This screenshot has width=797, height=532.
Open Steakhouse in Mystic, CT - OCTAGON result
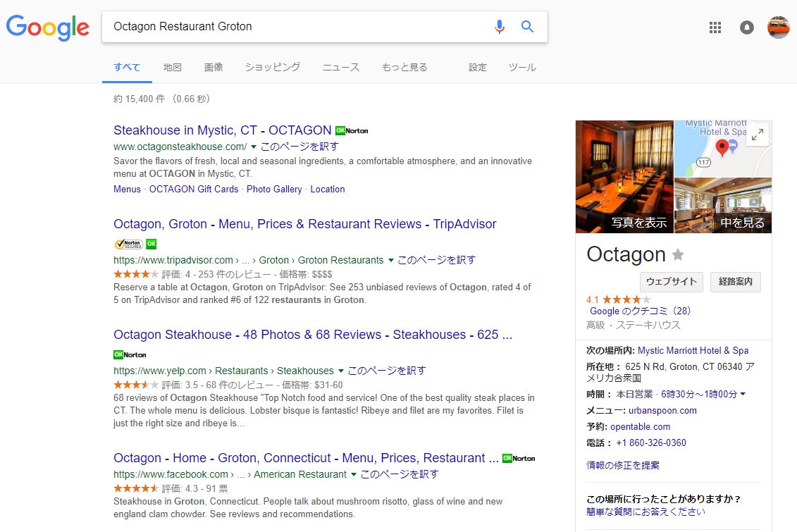pyautogui.click(x=223, y=130)
